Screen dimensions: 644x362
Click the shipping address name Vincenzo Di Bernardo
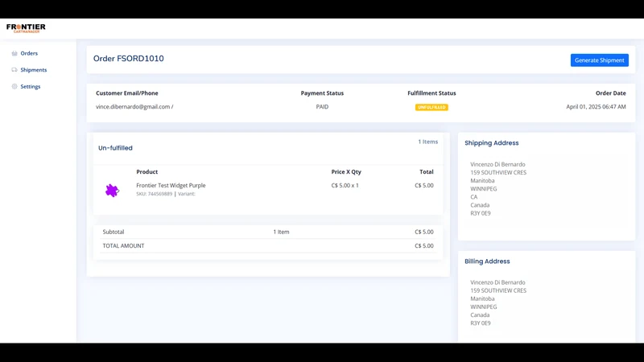(x=497, y=164)
